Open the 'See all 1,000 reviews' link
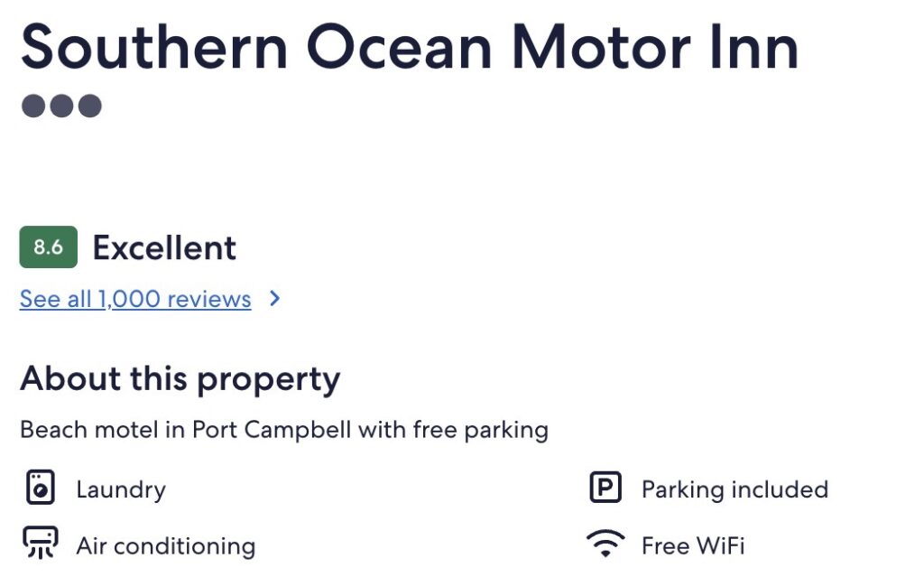The image size is (924, 577). (135, 299)
